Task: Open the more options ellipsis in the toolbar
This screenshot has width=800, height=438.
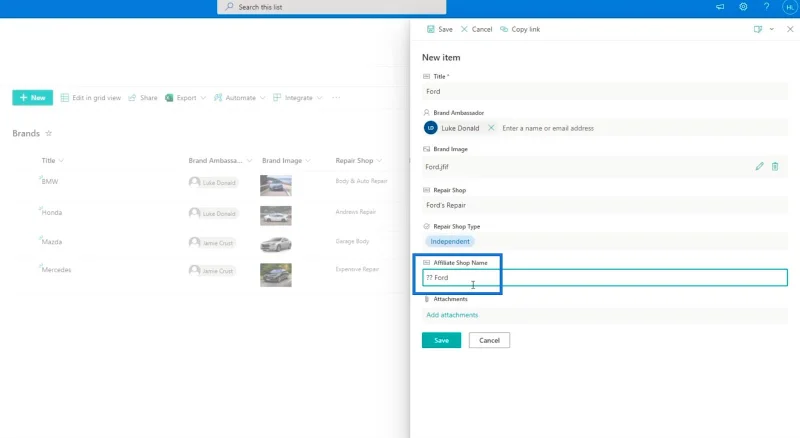Action: click(336, 98)
